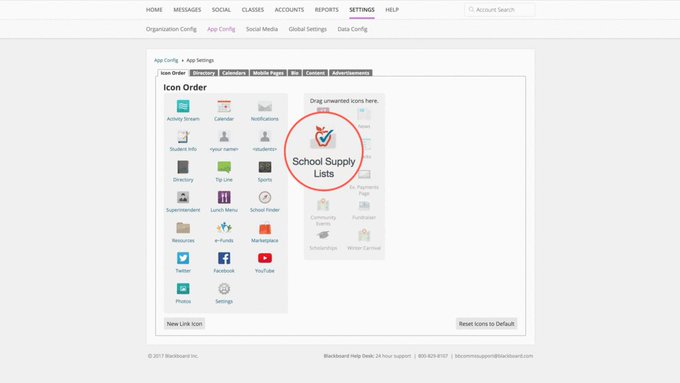The width and height of the screenshot is (680, 383).
Task: Select the <your name> person icon
Action: (x=224, y=137)
